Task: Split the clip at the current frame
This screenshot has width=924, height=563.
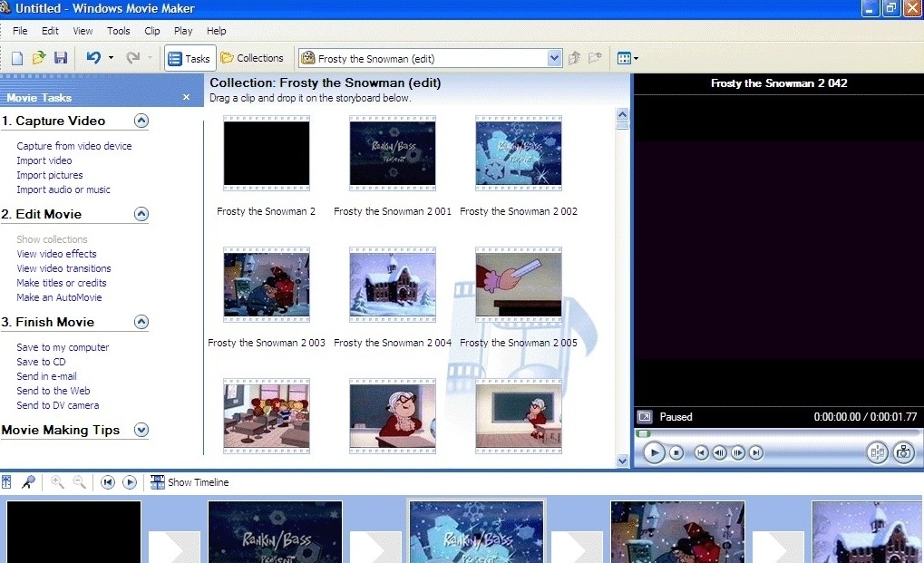Action: pos(877,452)
